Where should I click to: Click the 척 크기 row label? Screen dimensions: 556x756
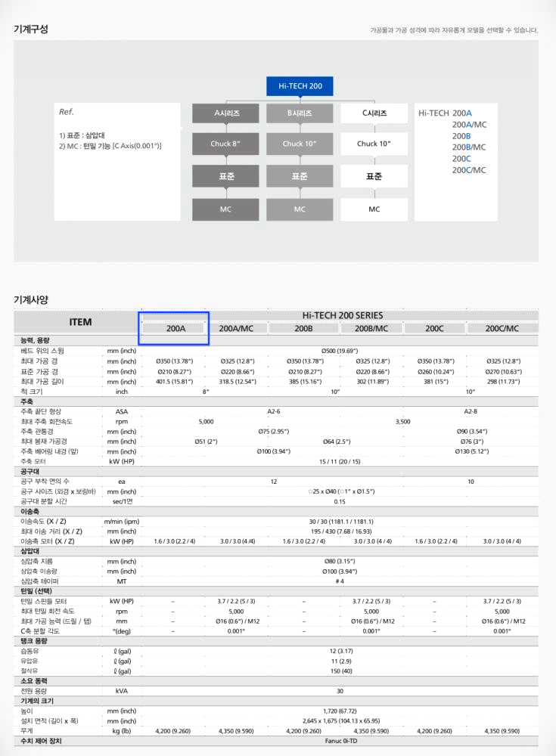tap(31, 392)
